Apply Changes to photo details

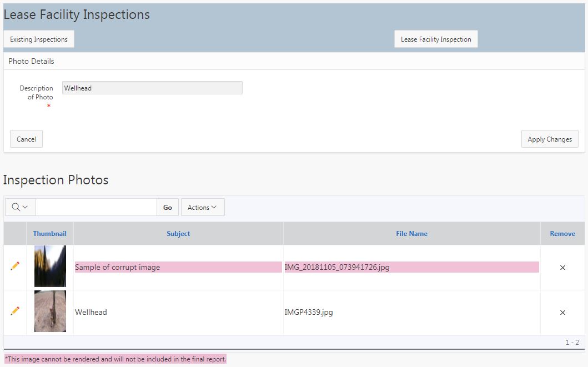pyautogui.click(x=550, y=139)
